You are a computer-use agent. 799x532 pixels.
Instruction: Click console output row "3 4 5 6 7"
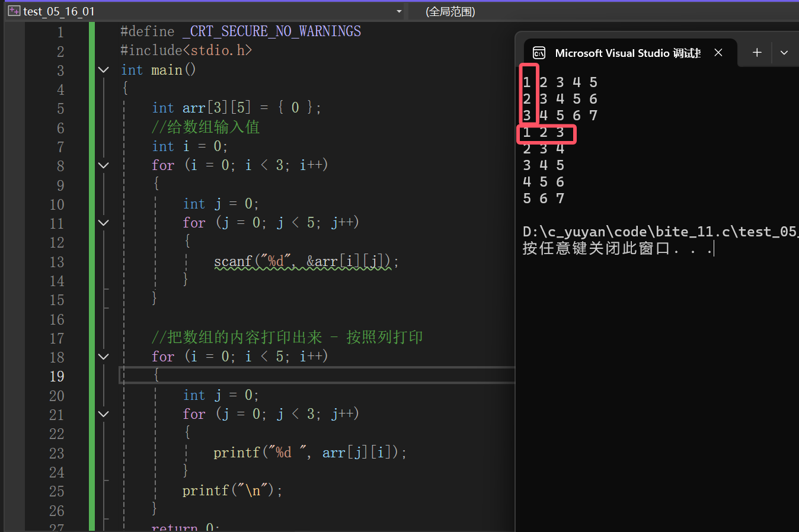click(560, 116)
